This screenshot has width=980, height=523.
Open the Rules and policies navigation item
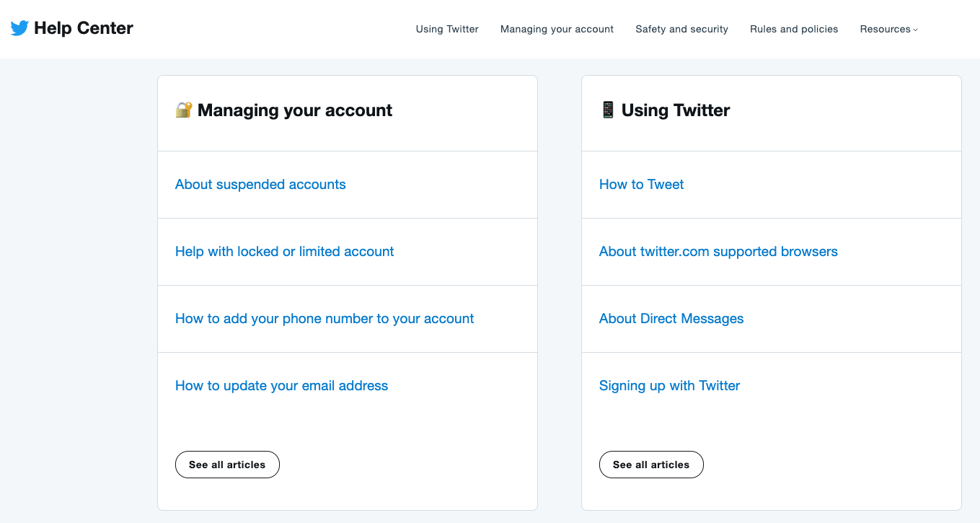794,29
